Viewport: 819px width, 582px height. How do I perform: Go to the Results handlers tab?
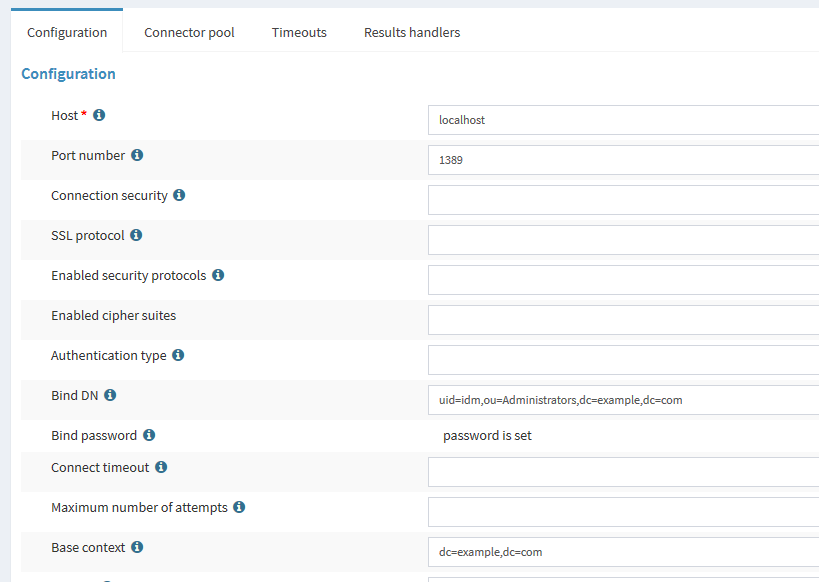pyautogui.click(x=412, y=32)
